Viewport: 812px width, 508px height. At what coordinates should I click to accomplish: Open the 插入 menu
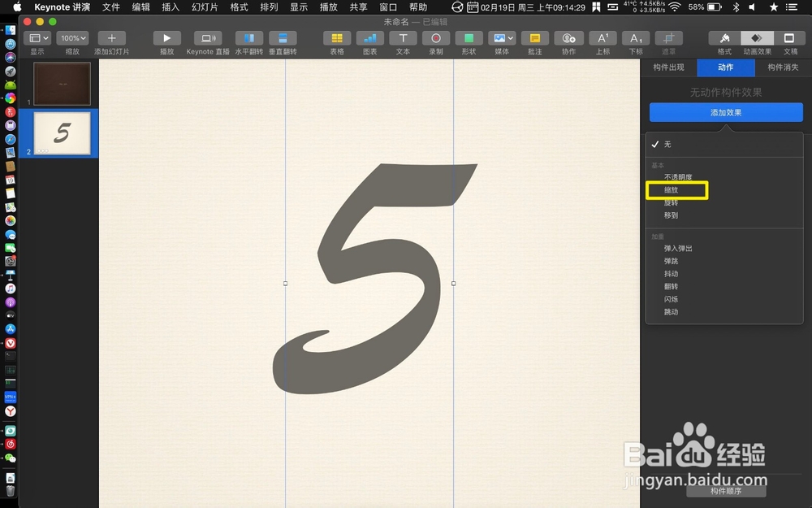[171, 7]
